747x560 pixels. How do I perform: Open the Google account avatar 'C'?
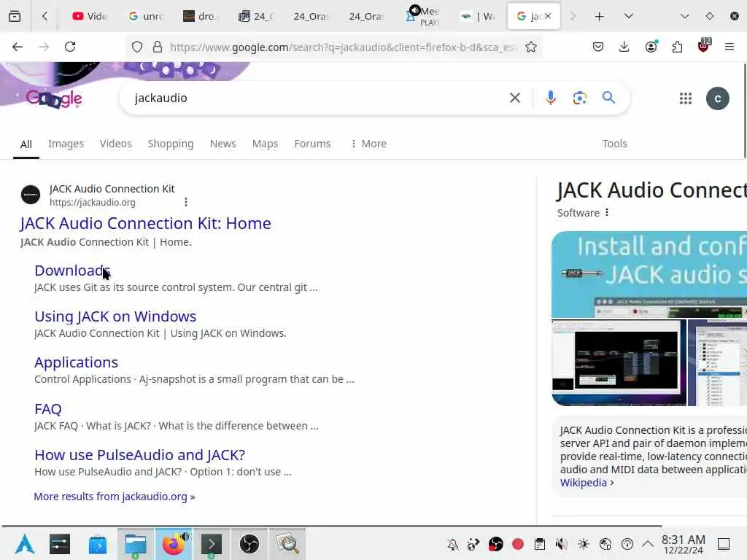(718, 98)
